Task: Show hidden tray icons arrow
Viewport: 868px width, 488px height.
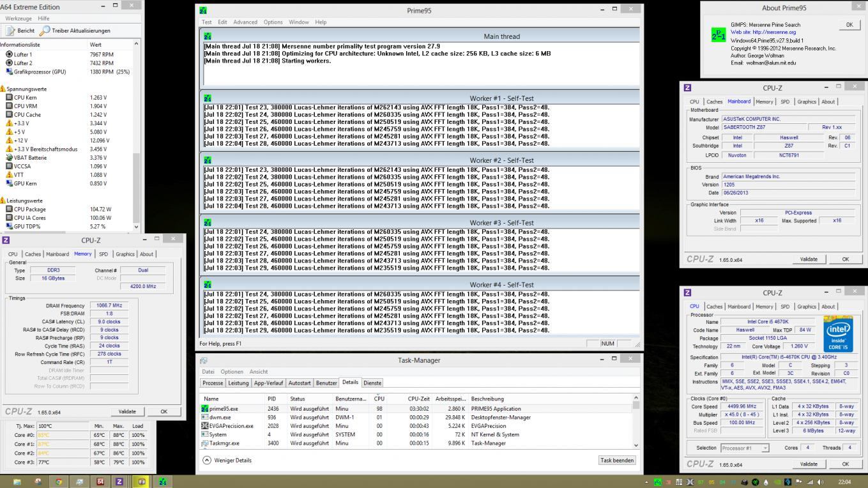Action: tap(646, 482)
